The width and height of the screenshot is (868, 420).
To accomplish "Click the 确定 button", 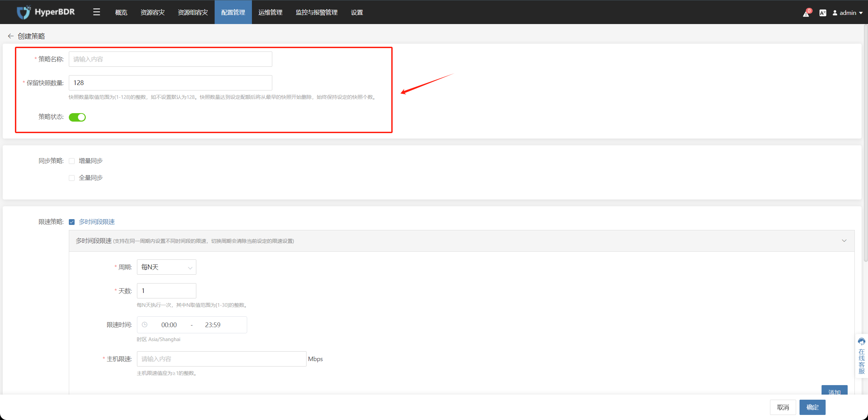I will (812, 407).
